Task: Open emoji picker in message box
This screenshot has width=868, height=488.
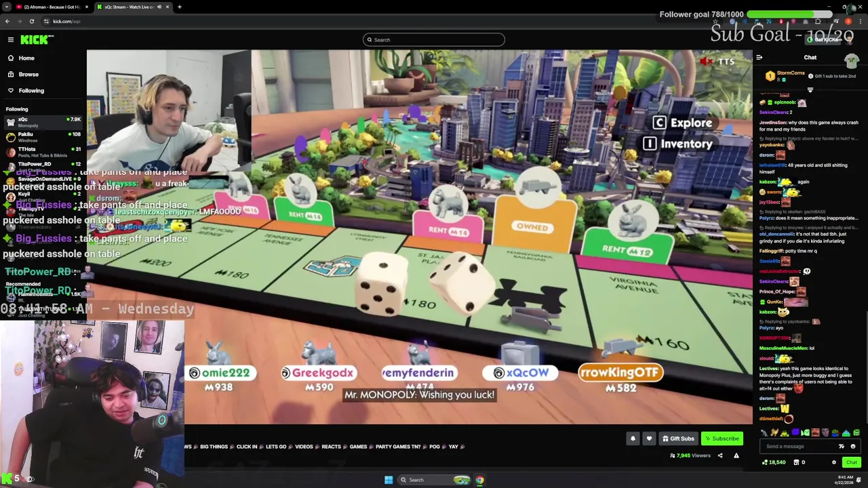Action: 853,447
